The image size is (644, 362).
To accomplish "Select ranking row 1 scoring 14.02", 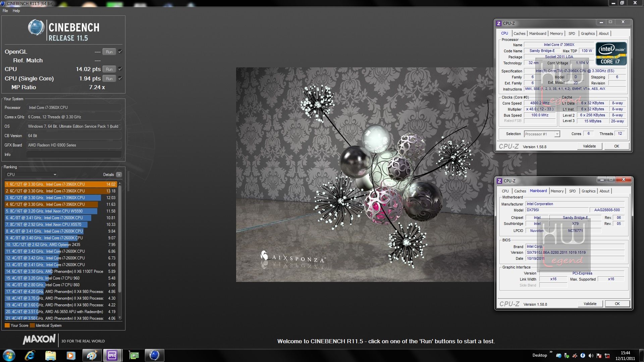I will pyautogui.click(x=61, y=184).
